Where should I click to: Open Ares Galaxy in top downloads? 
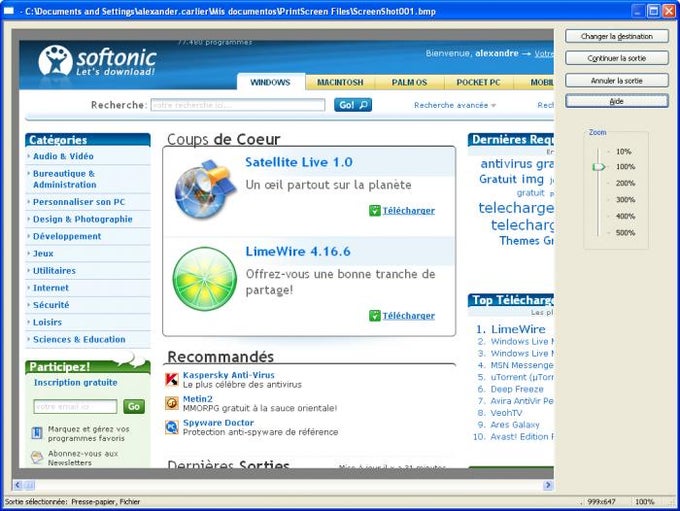point(515,425)
